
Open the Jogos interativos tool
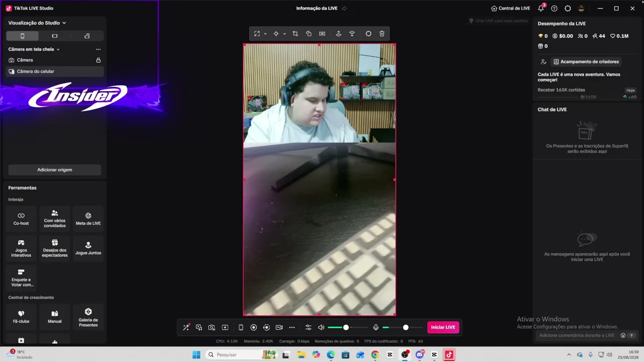click(x=21, y=248)
